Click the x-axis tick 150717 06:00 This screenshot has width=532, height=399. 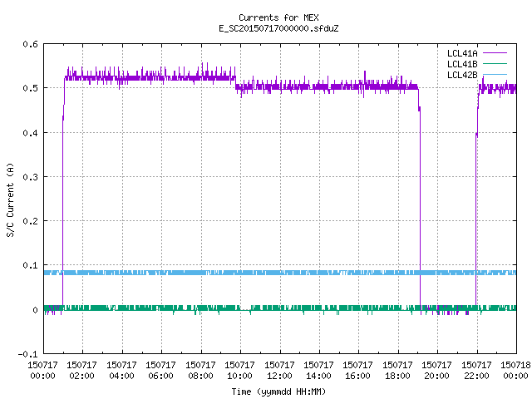click(x=160, y=370)
